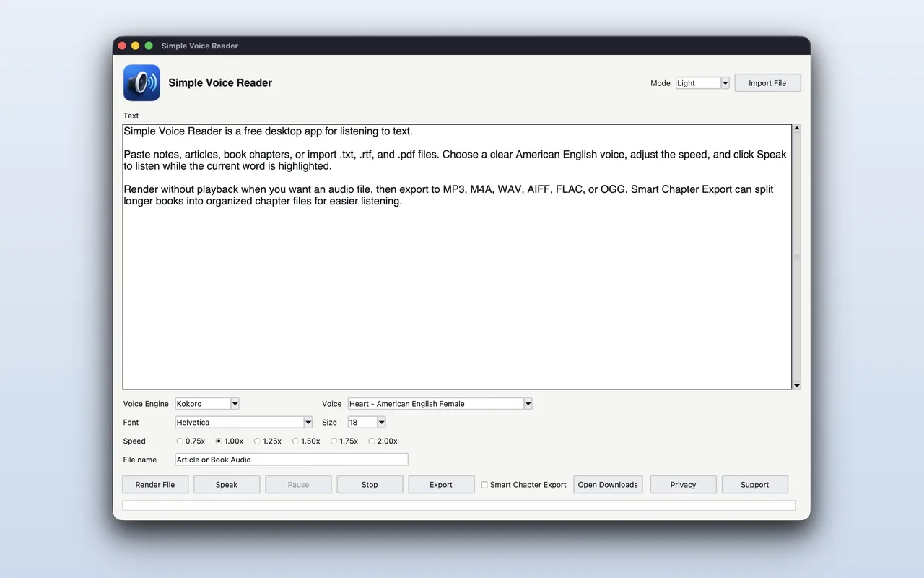The height and width of the screenshot is (578, 924).
Task: Click the Open Downloads button
Action: pos(608,485)
